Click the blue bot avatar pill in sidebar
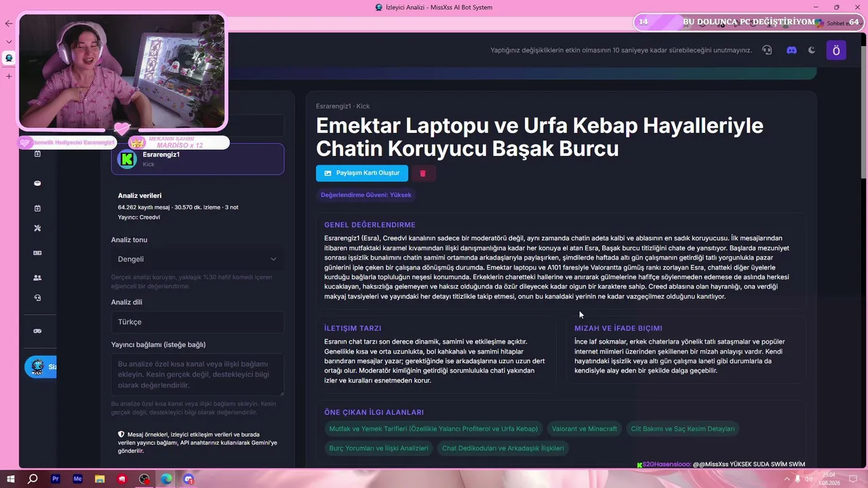The width and height of the screenshot is (868, 488). 41,367
